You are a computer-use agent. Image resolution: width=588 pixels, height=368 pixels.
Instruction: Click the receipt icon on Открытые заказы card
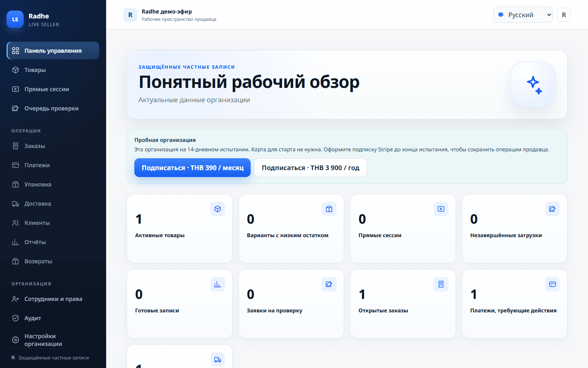coord(441,284)
